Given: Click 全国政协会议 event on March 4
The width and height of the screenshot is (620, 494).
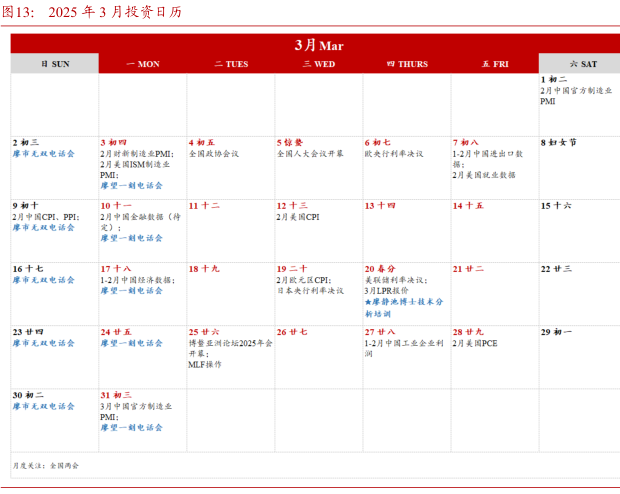Looking at the screenshot, I should [214, 155].
